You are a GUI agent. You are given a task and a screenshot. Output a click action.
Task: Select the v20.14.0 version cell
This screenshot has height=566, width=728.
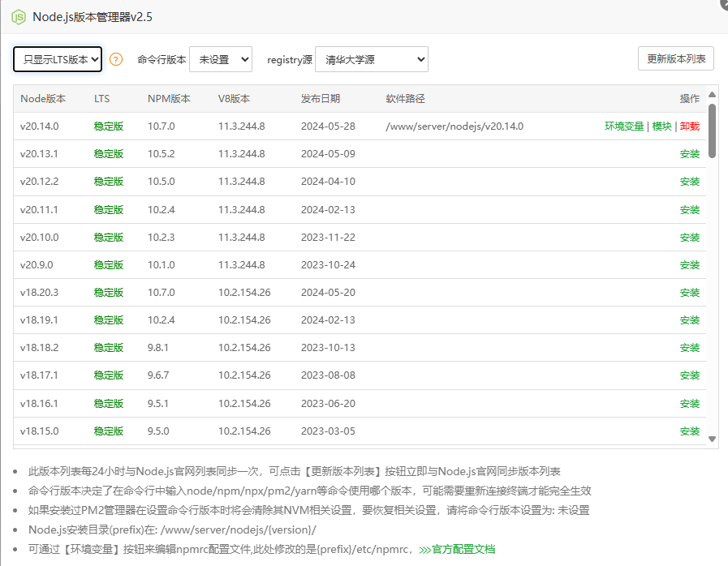click(x=40, y=126)
